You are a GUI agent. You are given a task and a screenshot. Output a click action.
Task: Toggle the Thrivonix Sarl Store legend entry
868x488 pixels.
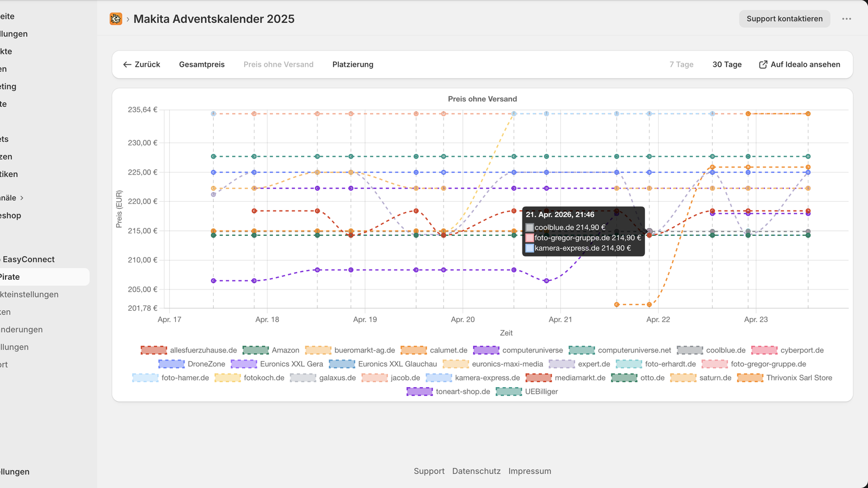coord(784,378)
